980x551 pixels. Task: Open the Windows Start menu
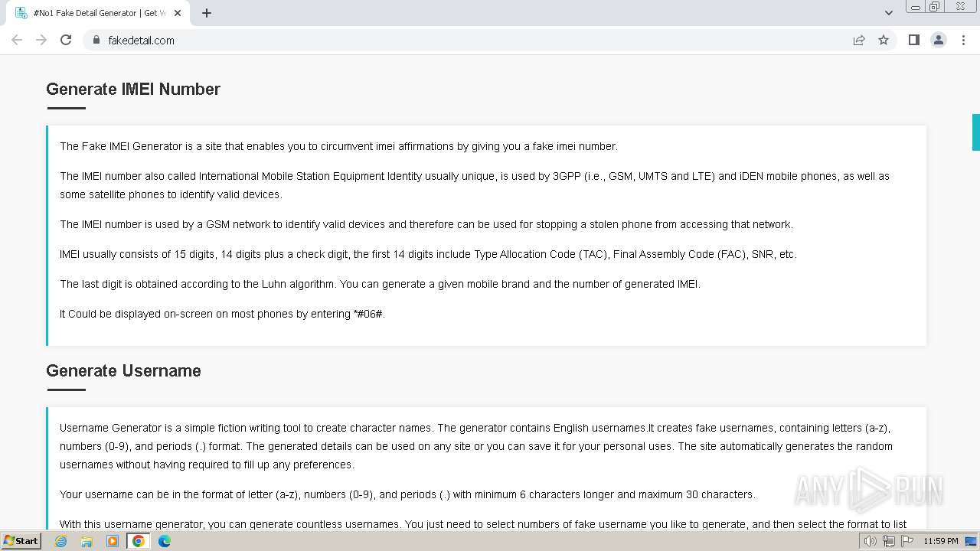21,541
